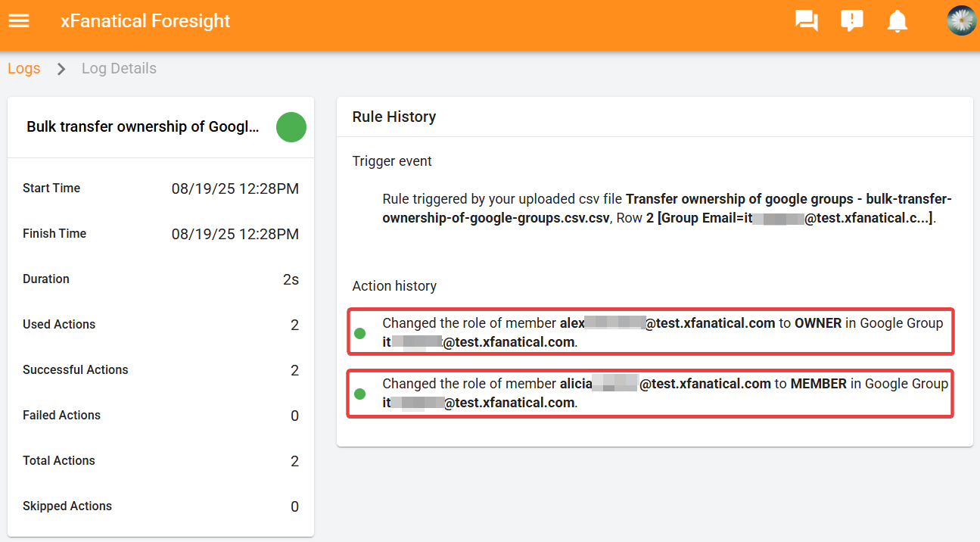Open the user profile avatar
Image resolution: width=980 pixels, height=542 pixels.
[x=961, y=21]
